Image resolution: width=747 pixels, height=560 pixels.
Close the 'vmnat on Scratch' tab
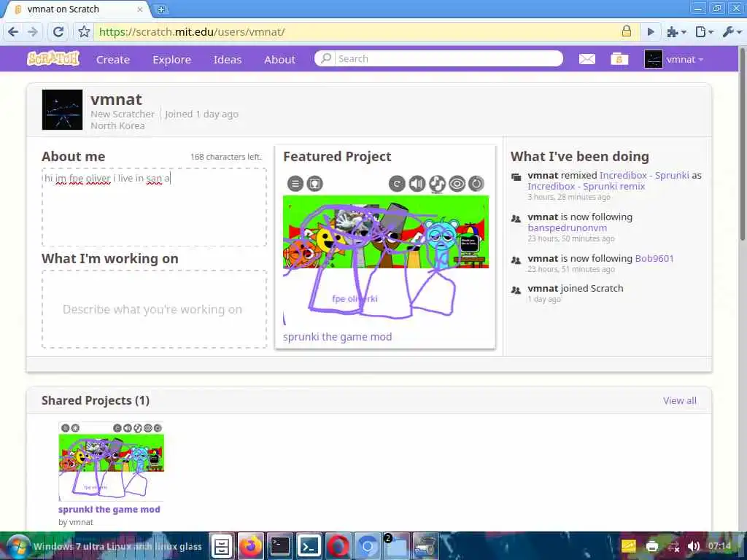tap(140, 9)
